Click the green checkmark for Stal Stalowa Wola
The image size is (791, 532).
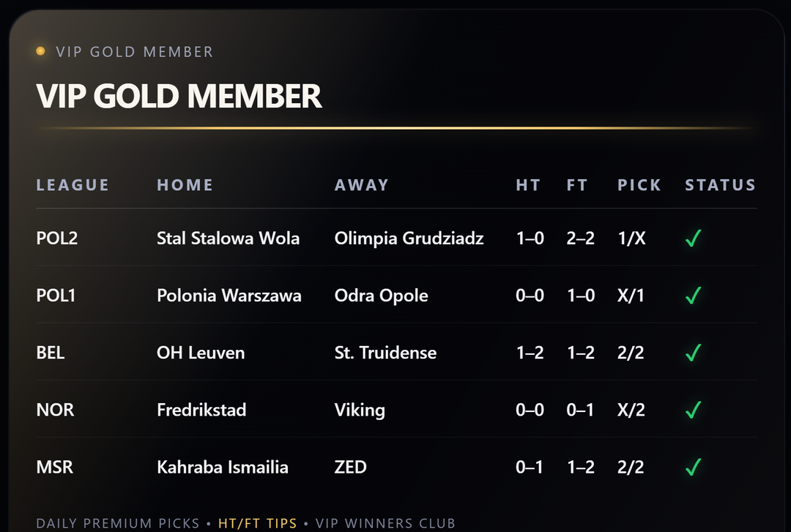(x=693, y=239)
